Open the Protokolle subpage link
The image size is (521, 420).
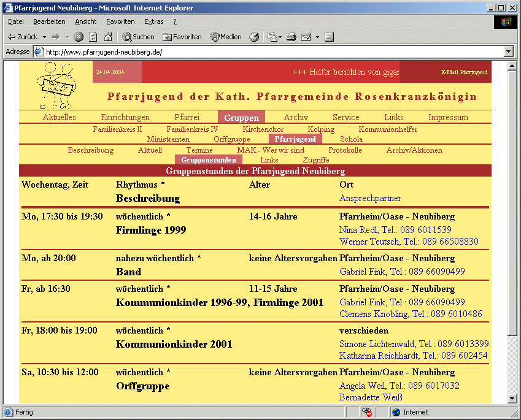click(345, 150)
